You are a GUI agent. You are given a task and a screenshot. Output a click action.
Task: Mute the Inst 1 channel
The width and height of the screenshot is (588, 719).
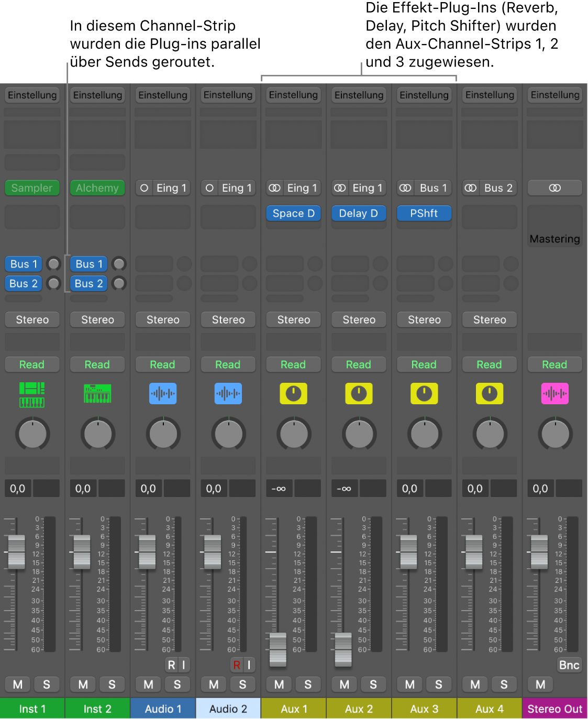(x=17, y=684)
